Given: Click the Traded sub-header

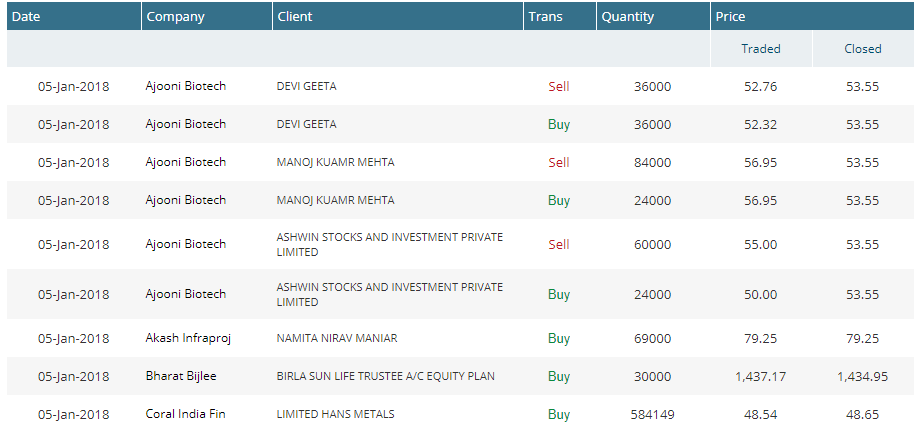Looking at the screenshot, I should coord(760,48).
